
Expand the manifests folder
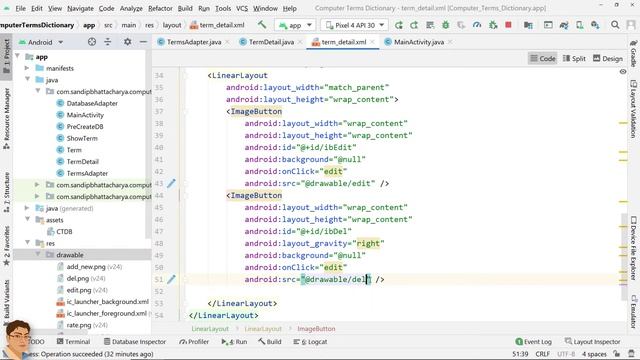[x=27, y=68]
